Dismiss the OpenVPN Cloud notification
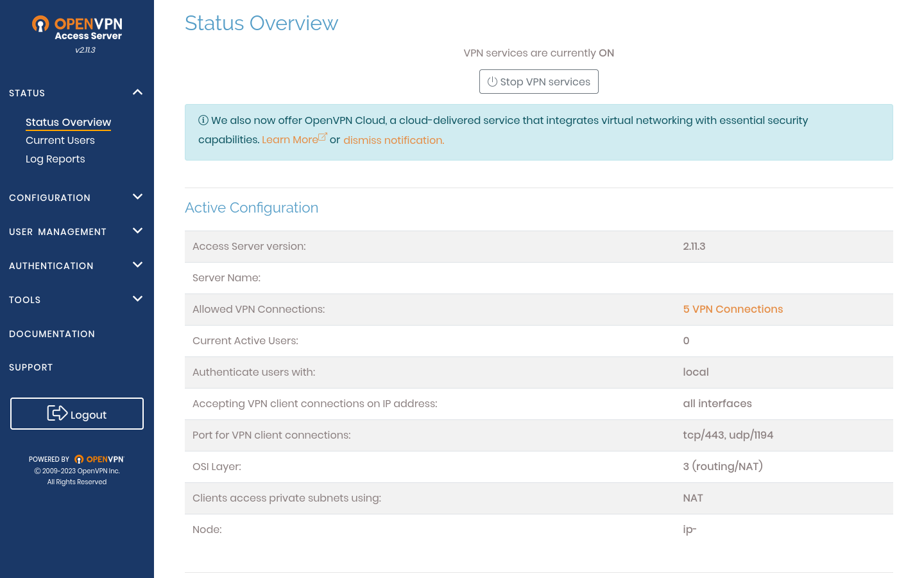Viewport: 924px width, 578px height. click(393, 139)
